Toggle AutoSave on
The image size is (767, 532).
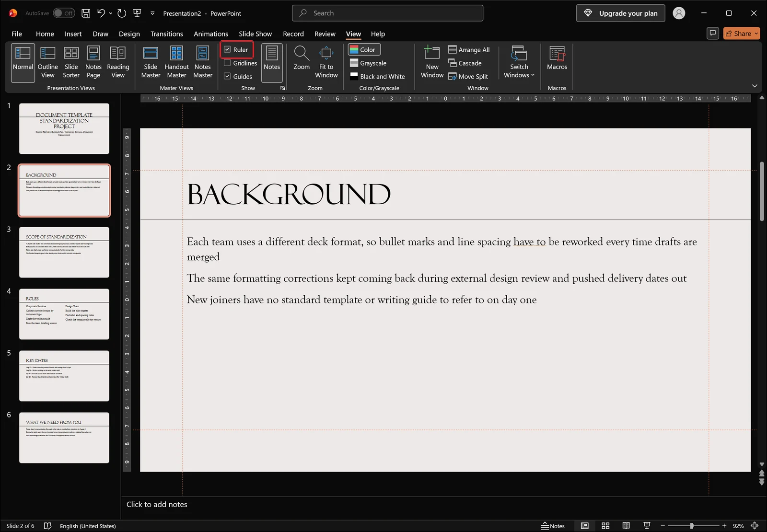[x=64, y=13]
